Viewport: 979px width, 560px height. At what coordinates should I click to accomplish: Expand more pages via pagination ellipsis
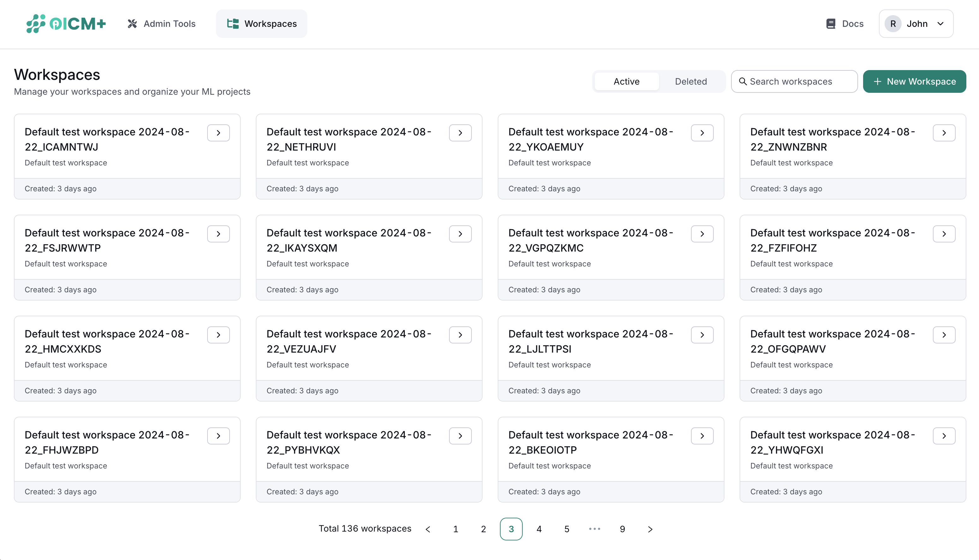pyautogui.click(x=594, y=529)
